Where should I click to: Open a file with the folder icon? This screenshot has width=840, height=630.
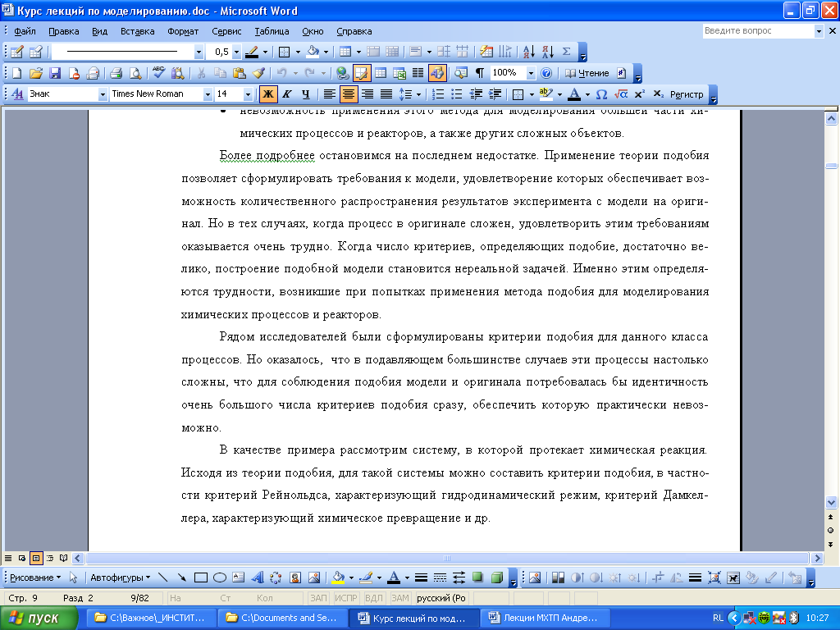pos(36,73)
